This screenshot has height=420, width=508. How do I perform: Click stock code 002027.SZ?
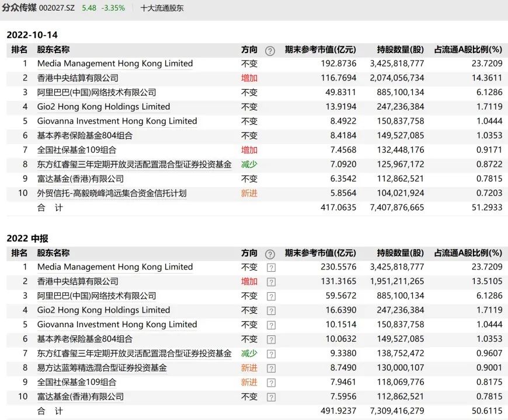pyautogui.click(x=57, y=8)
